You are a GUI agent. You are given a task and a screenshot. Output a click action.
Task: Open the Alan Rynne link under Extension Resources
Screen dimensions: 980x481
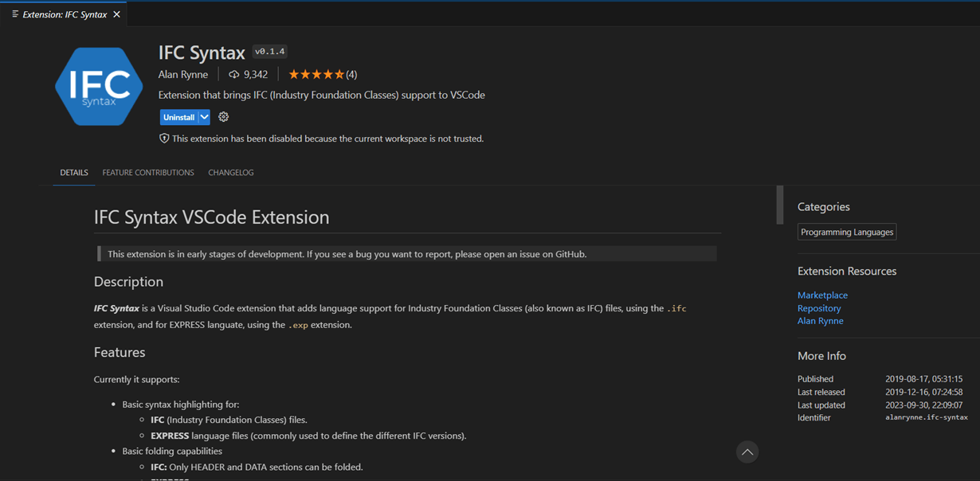pyautogui.click(x=820, y=321)
